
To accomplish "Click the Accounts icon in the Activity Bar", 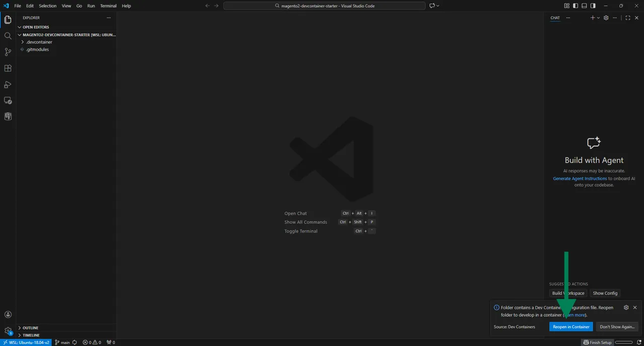I will point(8,314).
